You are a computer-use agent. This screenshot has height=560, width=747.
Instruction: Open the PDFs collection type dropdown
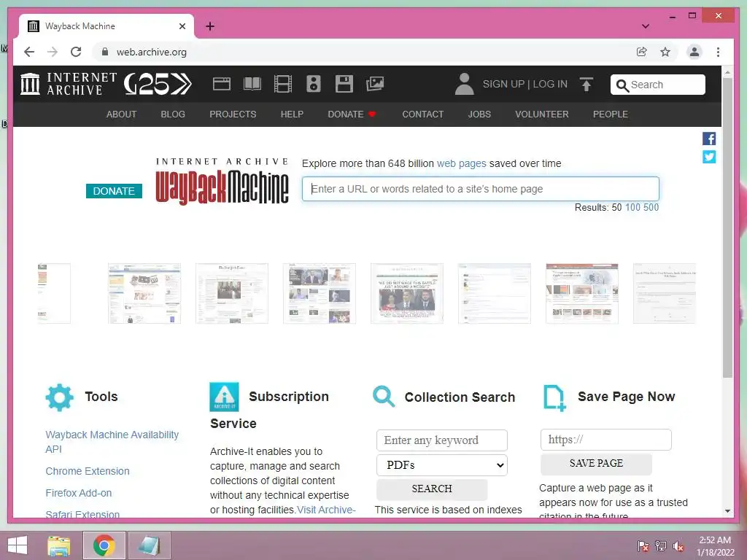point(441,465)
